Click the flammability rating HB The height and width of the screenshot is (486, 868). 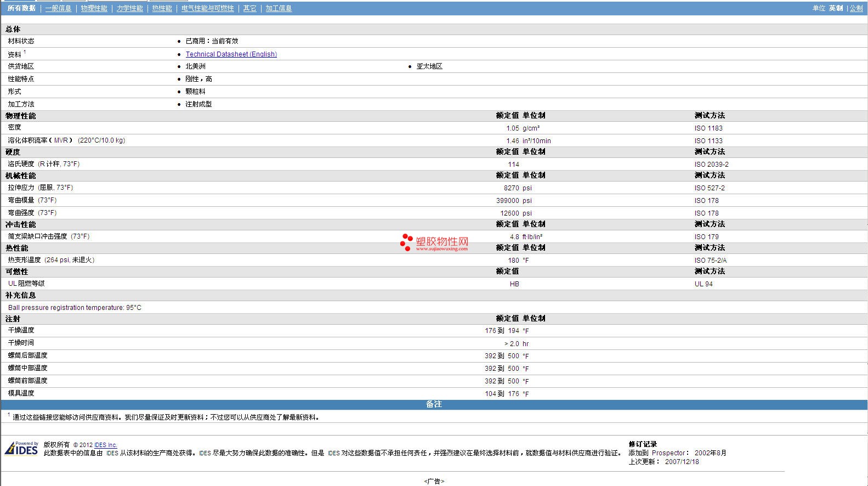click(x=514, y=284)
